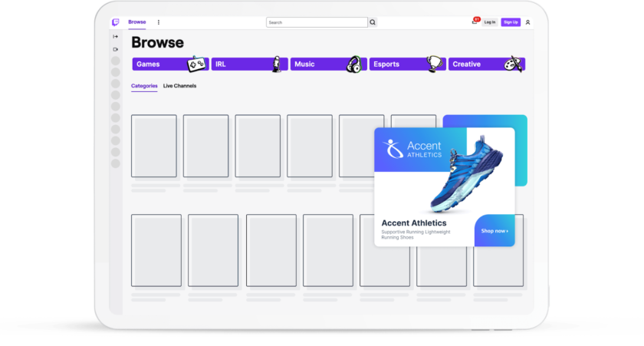Open the IRL category banner

[249, 64]
